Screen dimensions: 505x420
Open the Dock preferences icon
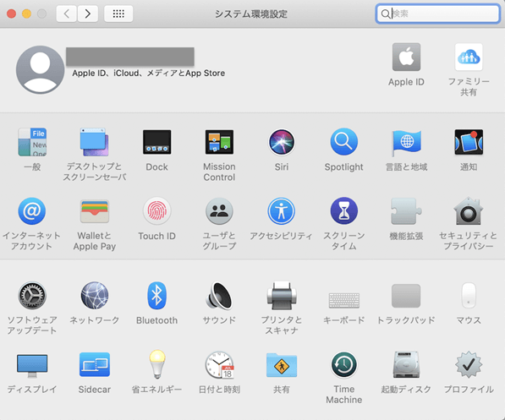[x=156, y=142]
